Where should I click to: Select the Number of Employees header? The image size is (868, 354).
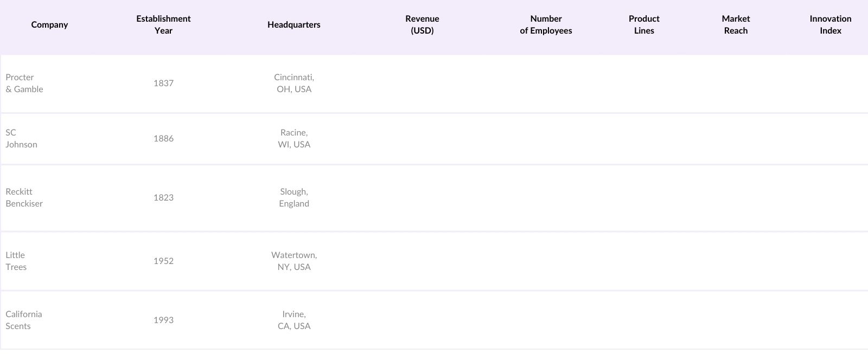point(546,25)
